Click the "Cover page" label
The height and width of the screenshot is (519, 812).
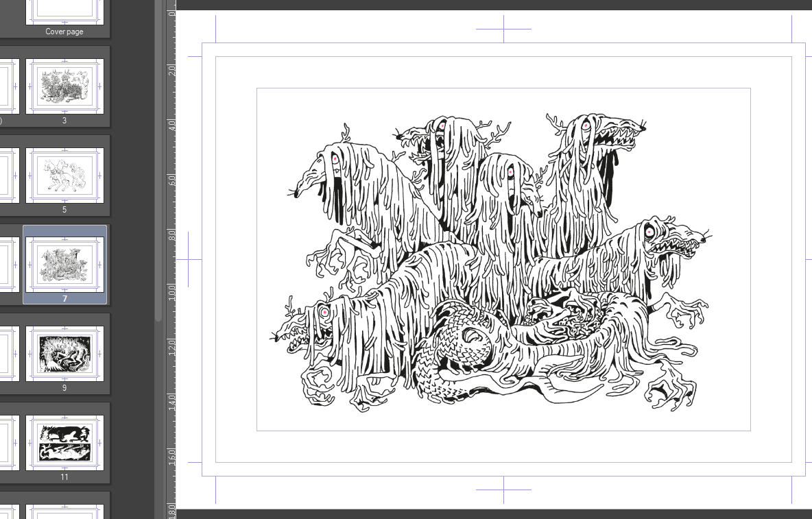64,32
